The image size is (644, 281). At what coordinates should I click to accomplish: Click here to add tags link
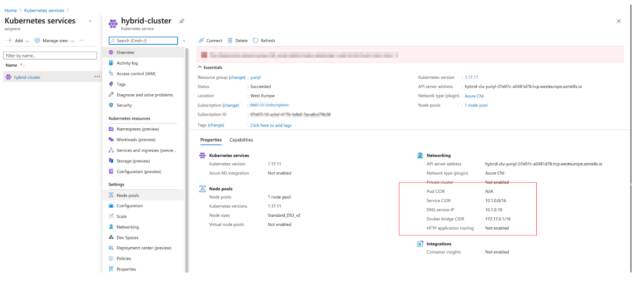point(271,125)
